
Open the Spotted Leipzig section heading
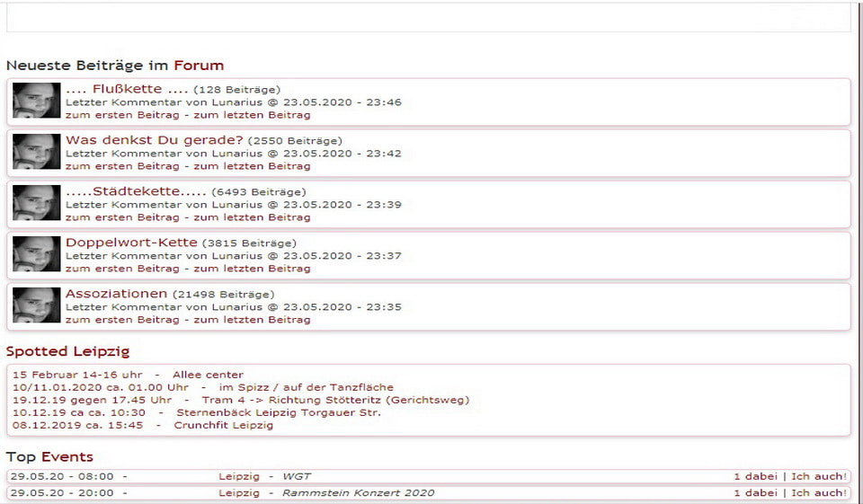(x=67, y=351)
